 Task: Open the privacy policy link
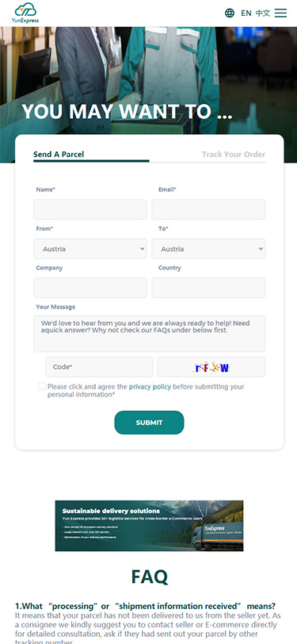(x=150, y=386)
